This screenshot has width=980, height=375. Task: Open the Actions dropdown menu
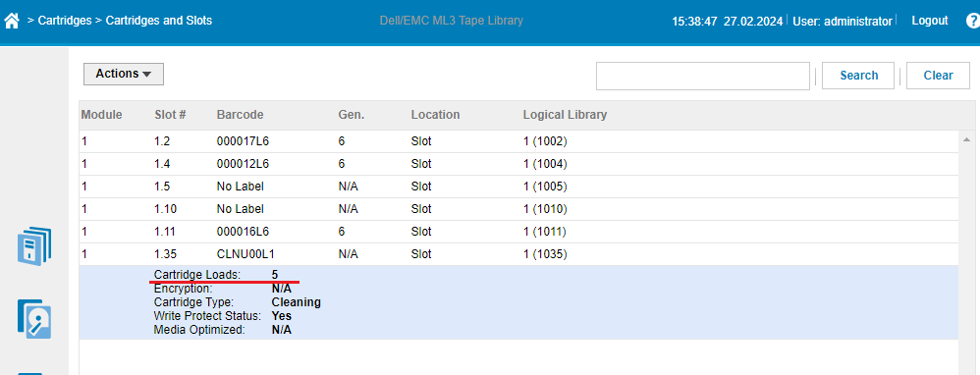point(124,74)
